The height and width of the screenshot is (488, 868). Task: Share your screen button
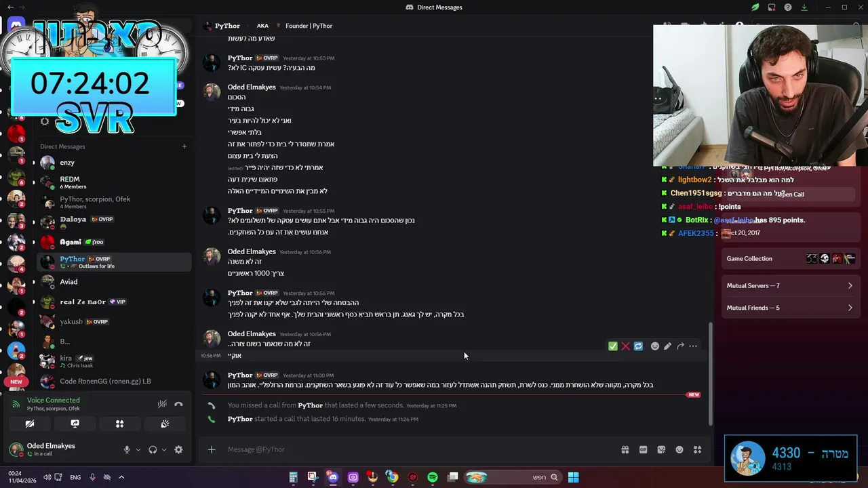point(75,424)
